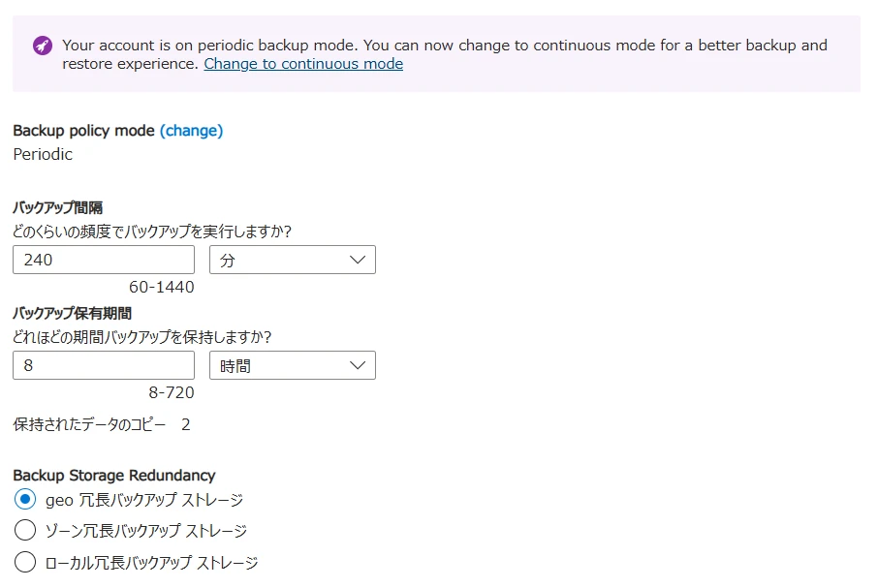Screen dimensions: 878x588
Task: Click the (change) link for backup policy mode
Action: [191, 131]
